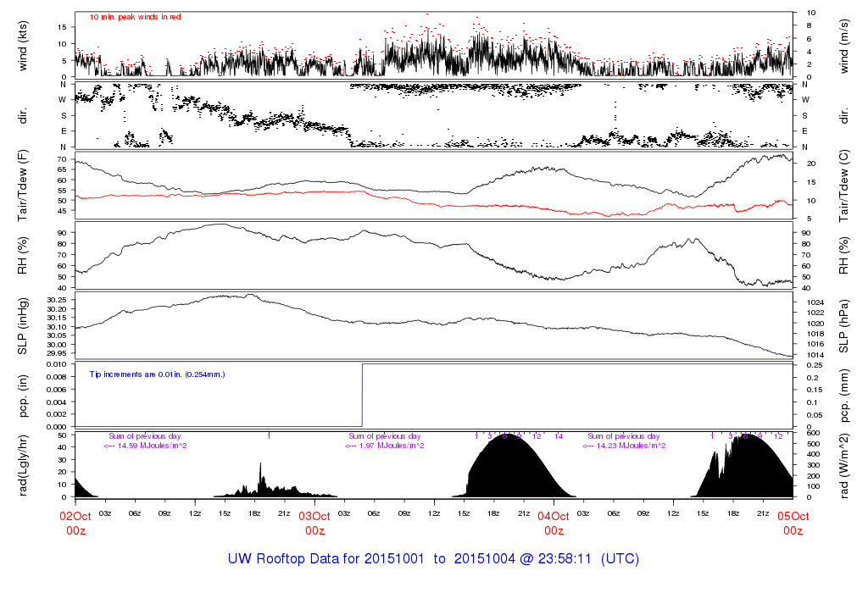Click the "05Oct" date label
This screenshot has width=868, height=593.
[793, 516]
